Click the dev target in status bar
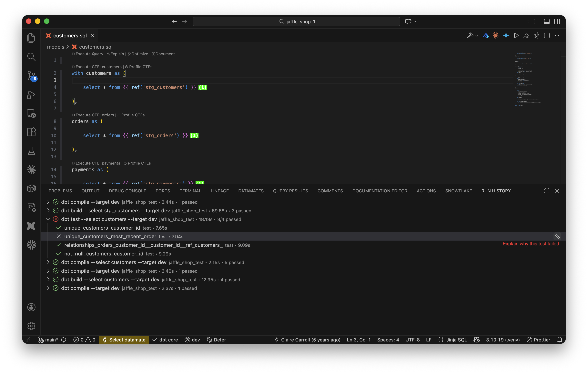588x373 pixels. click(x=192, y=340)
